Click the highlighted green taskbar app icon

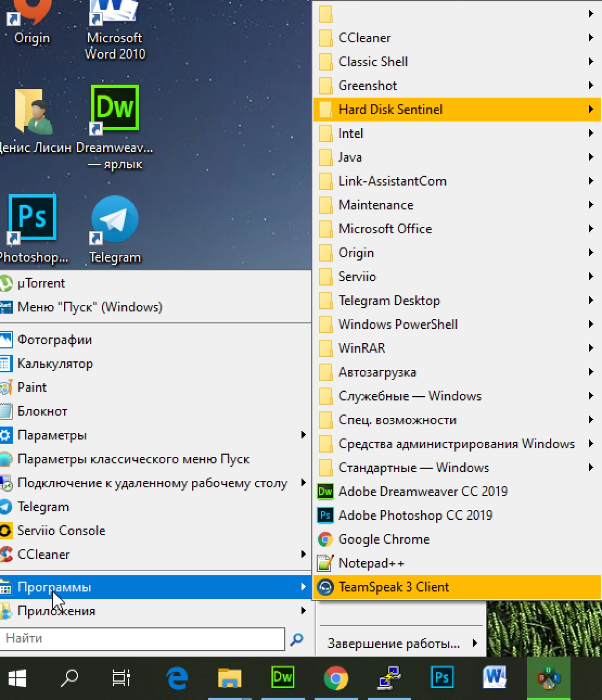pos(548,678)
